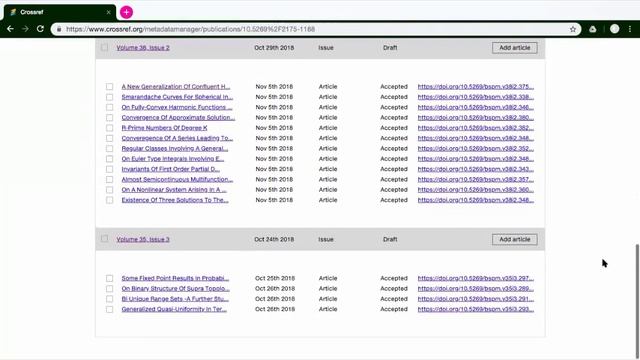The width and height of the screenshot is (640, 360).
Task: Open the Volume 38, Issue 2 link
Action: pyautogui.click(x=143, y=48)
